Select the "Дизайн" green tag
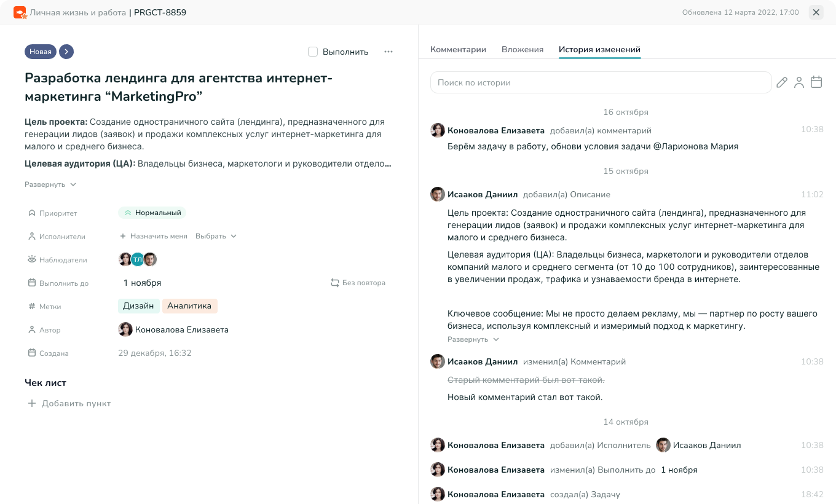Screen dimensions: 836x504 coord(138,306)
